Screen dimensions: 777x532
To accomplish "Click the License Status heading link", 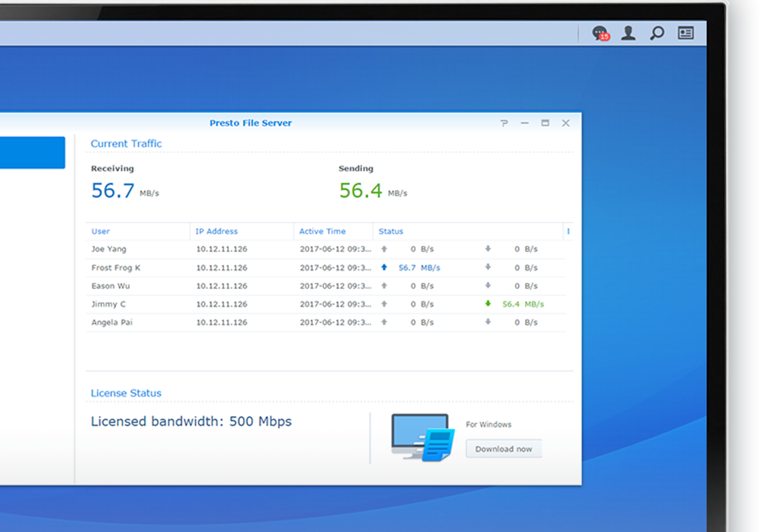I will [125, 393].
